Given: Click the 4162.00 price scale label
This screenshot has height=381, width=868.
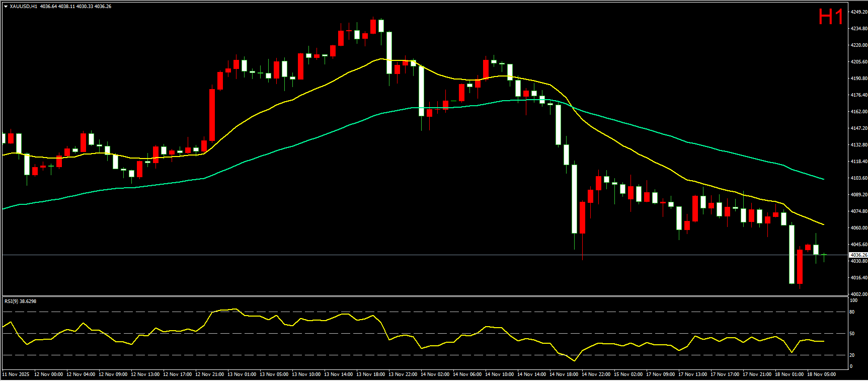Looking at the screenshot, I should (x=858, y=112).
